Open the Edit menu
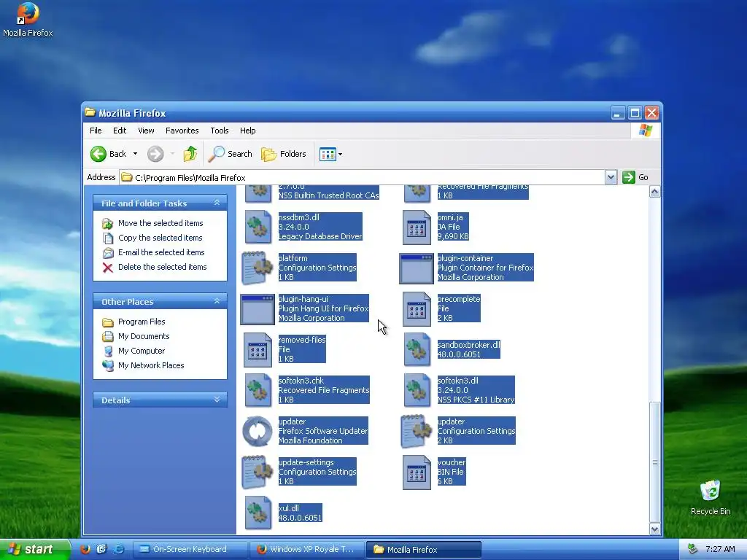This screenshot has width=747, height=560. coord(120,131)
